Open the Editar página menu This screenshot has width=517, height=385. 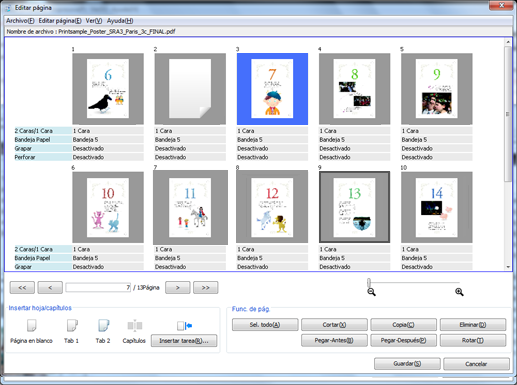[60, 21]
